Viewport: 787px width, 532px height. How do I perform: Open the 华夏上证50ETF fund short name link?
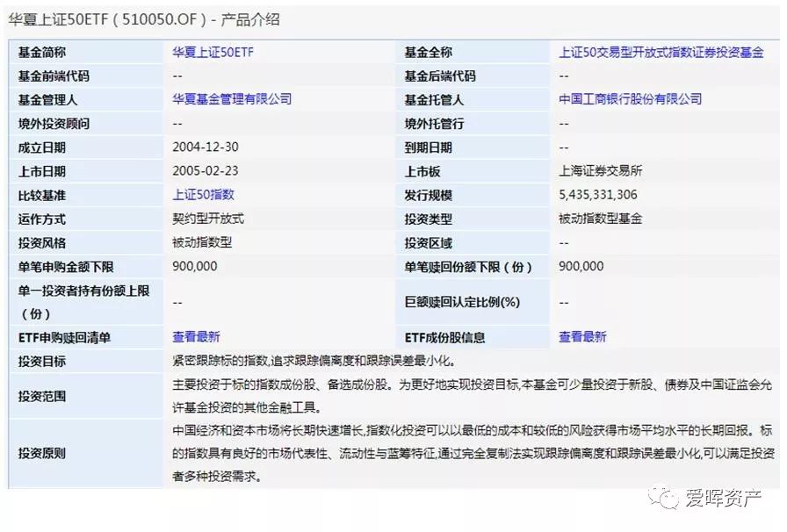coord(213,52)
